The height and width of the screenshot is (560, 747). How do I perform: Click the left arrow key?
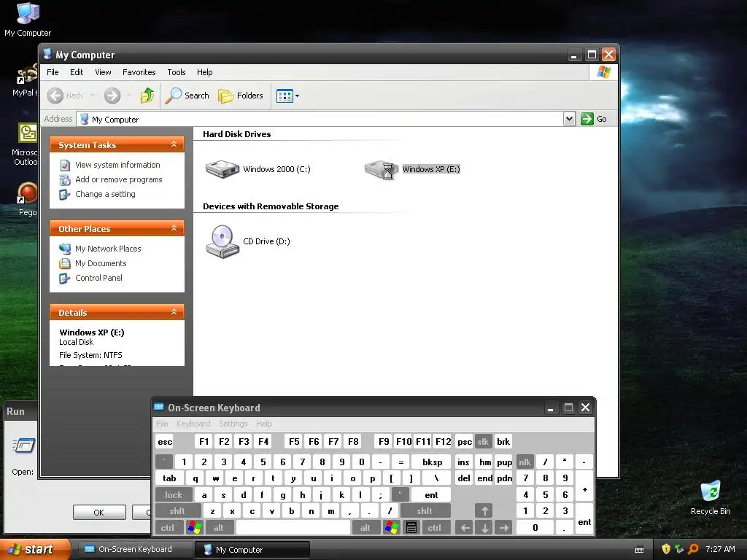click(465, 528)
